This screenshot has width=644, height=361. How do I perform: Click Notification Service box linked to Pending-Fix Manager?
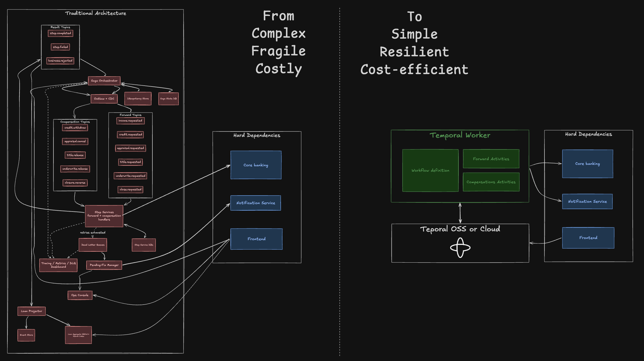coord(256,203)
